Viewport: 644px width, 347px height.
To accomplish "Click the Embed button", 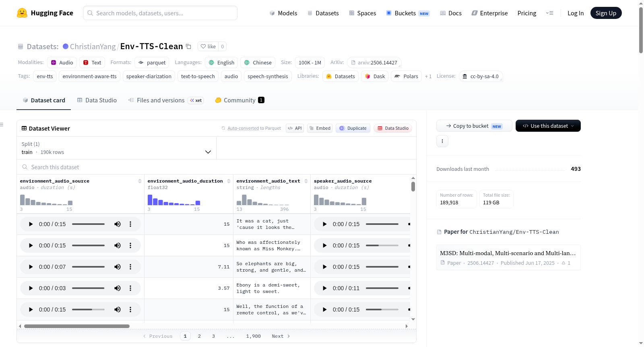I will (x=320, y=128).
